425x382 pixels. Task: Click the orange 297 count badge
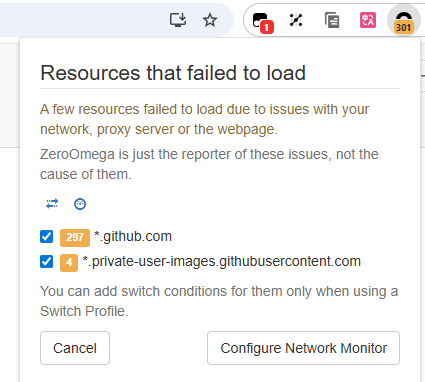75,238
